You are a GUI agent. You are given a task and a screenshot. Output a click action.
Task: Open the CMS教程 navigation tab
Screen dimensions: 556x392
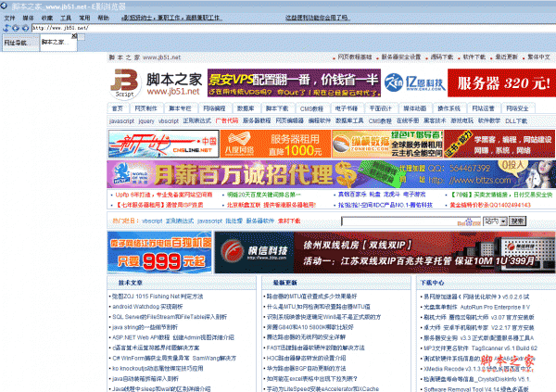point(311,108)
